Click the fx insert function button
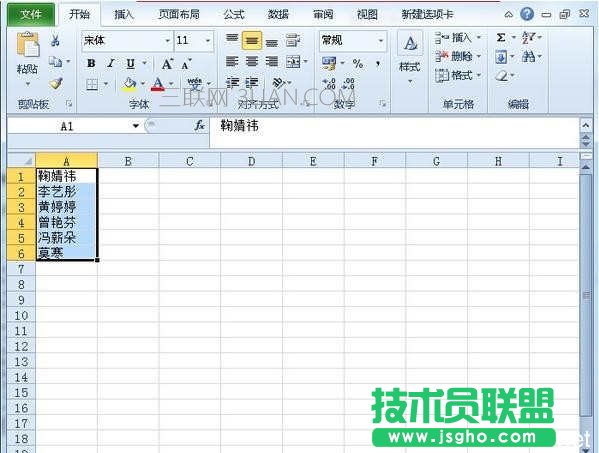 coord(199,125)
